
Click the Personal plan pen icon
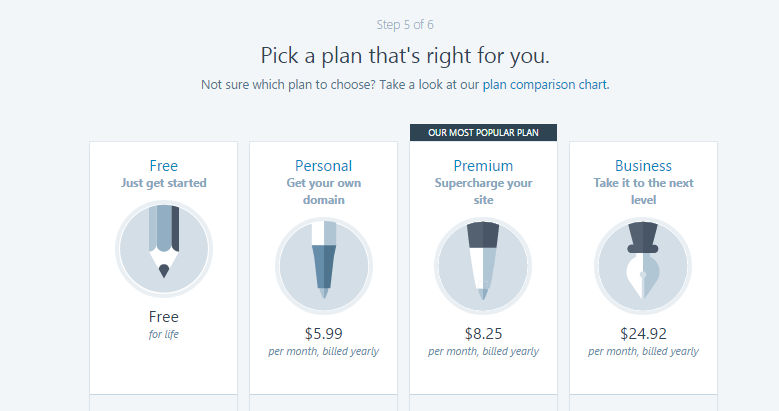pos(324,266)
